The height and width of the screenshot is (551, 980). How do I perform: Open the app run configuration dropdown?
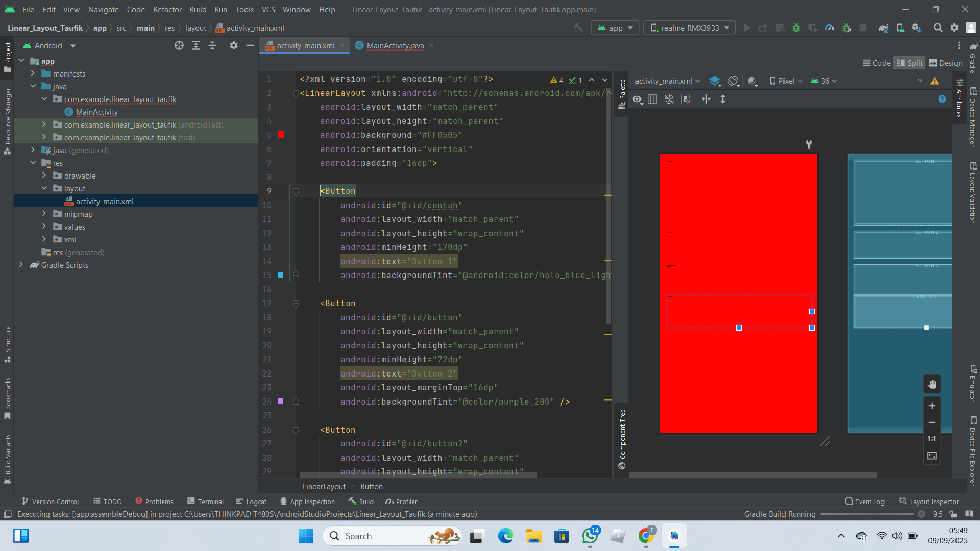click(616, 28)
